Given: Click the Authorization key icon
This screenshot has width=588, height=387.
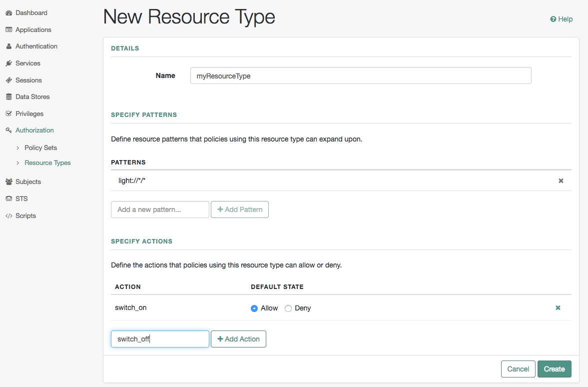Looking at the screenshot, I should tap(9, 130).
